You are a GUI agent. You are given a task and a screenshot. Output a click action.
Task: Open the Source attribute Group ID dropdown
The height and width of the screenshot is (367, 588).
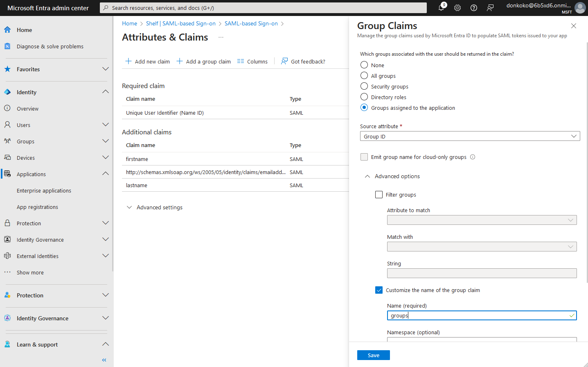[470, 136]
